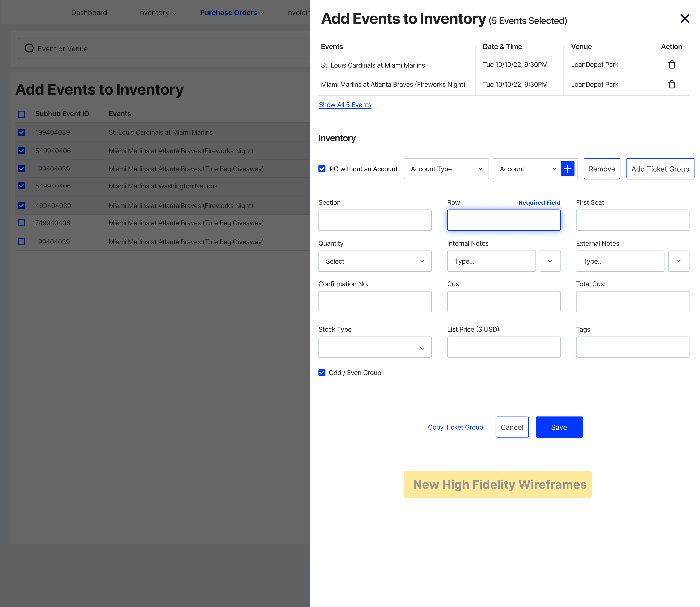700x607 pixels.
Task: Delete St. Louis Cardinals event with trash icon
Action: pyautogui.click(x=671, y=65)
